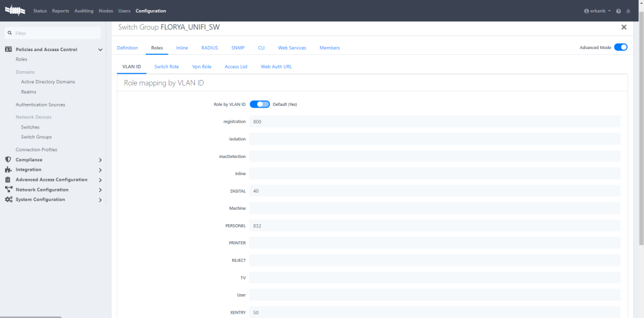The width and height of the screenshot is (644, 318).
Task: Switch to the RADIUS tab
Action: [209, 48]
